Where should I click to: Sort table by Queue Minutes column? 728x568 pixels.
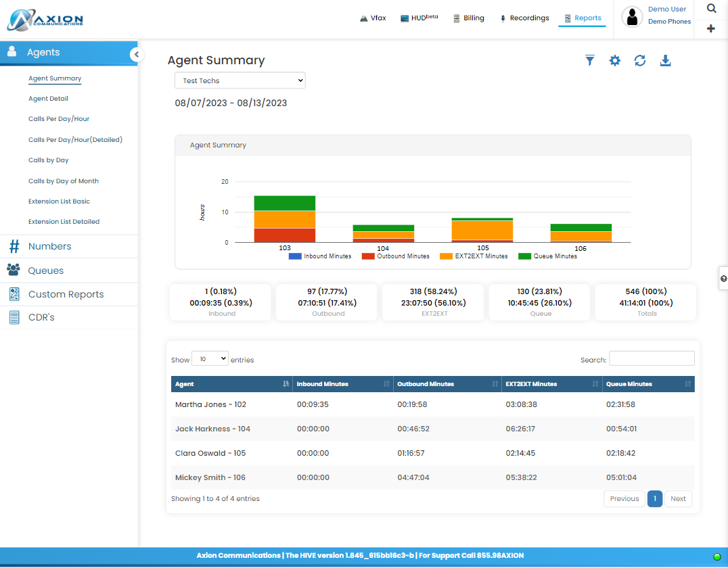[x=649, y=384]
